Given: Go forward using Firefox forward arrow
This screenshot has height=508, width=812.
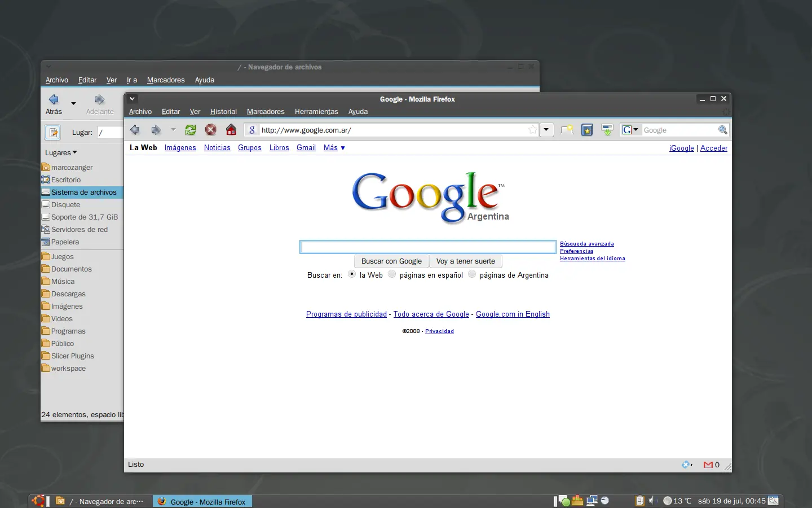Looking at the screenshot, I should pos(156,130).
